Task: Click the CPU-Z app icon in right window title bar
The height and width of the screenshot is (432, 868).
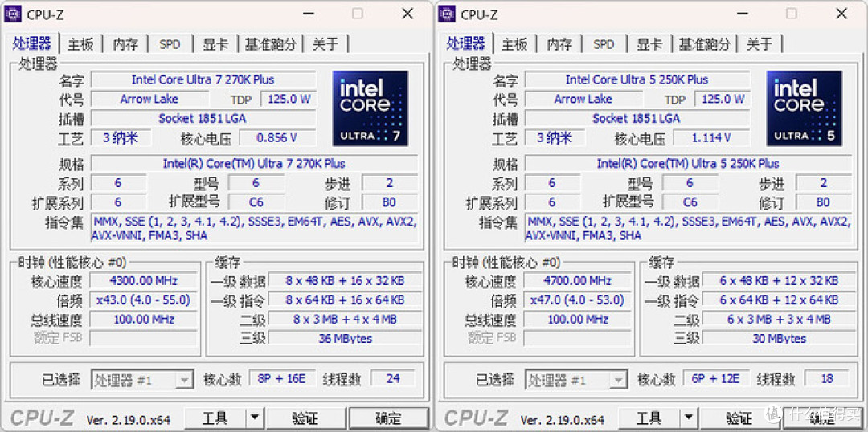Action: pyautogui.click(x=447, y=14)
